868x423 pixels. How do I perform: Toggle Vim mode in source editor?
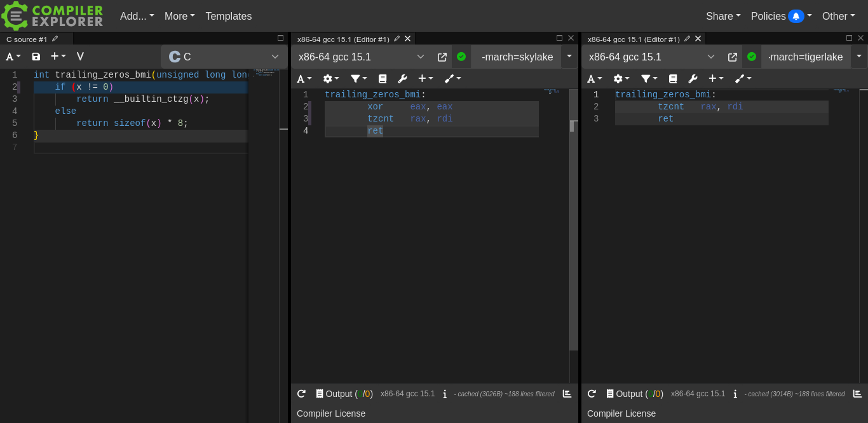(80, 57)
